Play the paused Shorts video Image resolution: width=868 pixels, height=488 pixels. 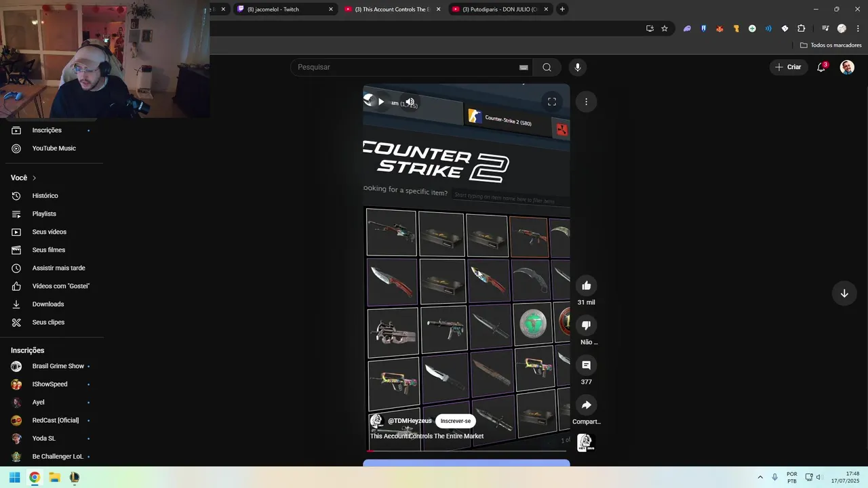click(381, 102)
